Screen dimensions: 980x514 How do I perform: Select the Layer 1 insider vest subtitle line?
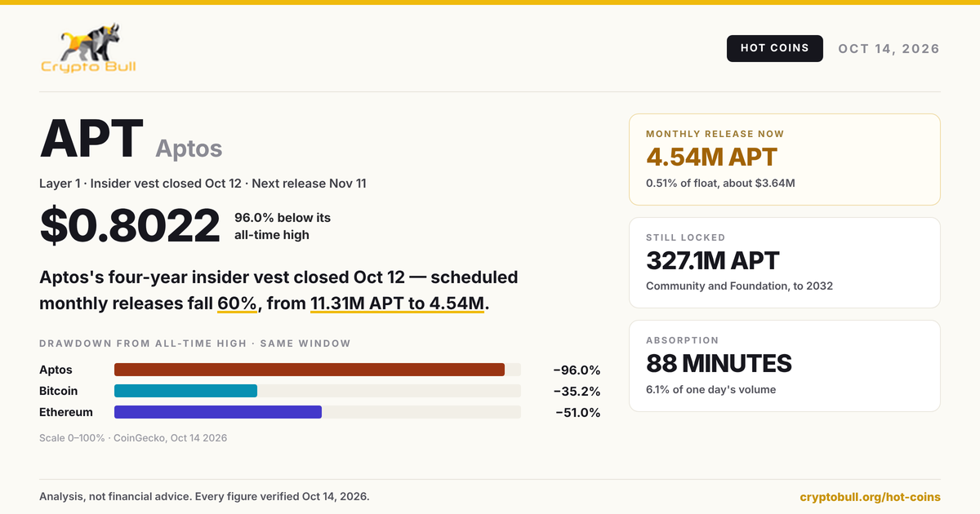pos(203,184)
